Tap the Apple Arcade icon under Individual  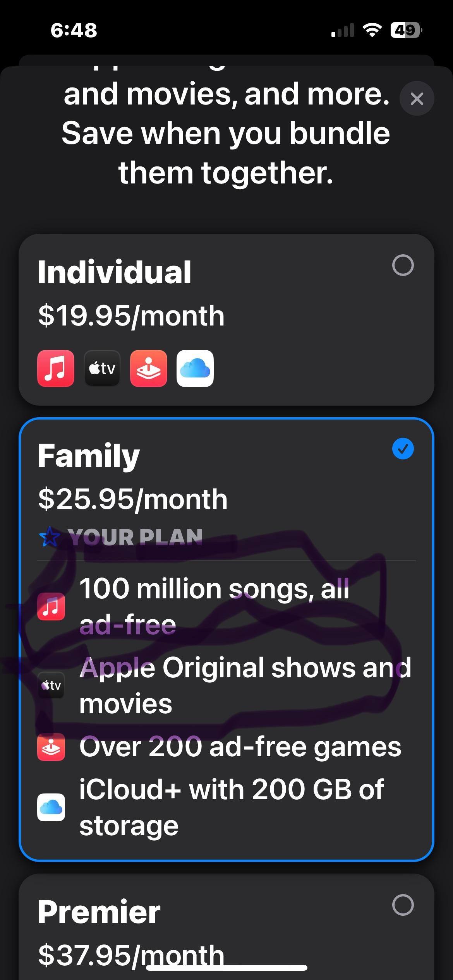(149, 368)
